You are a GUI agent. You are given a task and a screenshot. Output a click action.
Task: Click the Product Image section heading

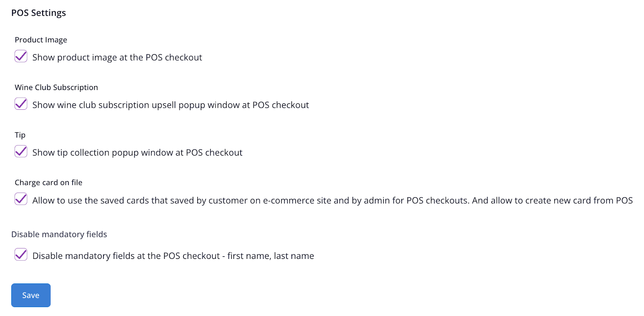pos(41,40)
